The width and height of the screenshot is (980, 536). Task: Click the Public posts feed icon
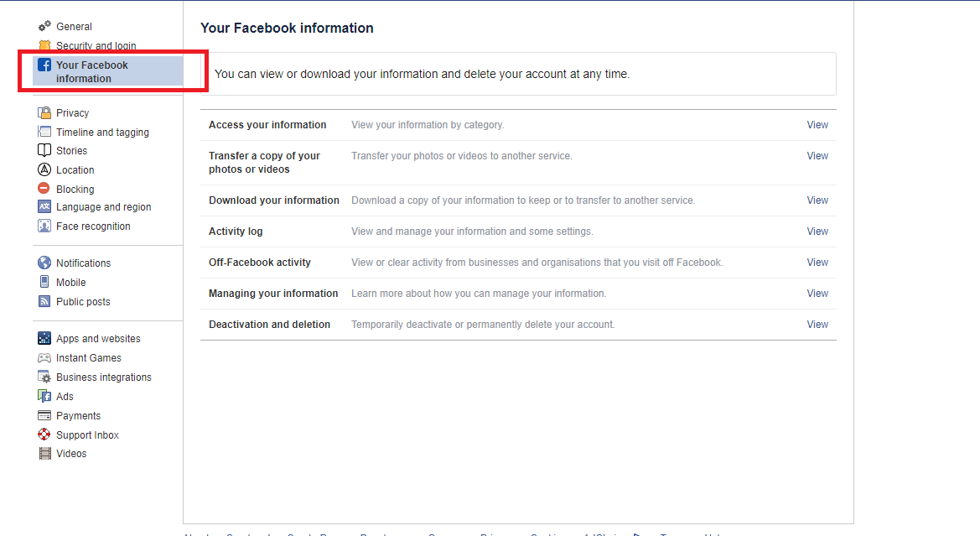point(44,301)
